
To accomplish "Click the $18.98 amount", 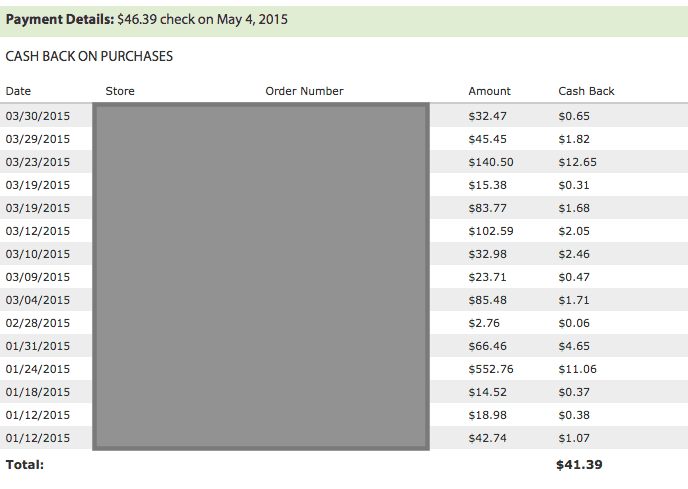I will point(487,415).
